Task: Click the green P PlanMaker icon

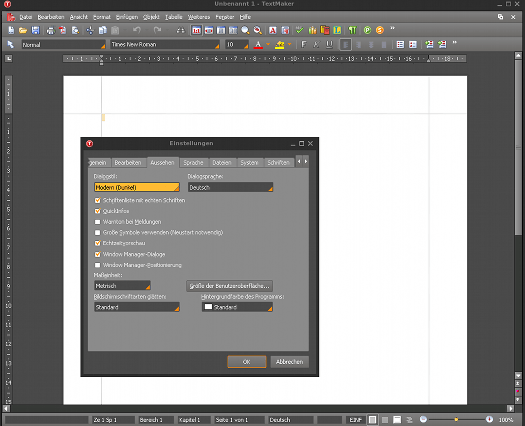Action: [x=367, y=30]
